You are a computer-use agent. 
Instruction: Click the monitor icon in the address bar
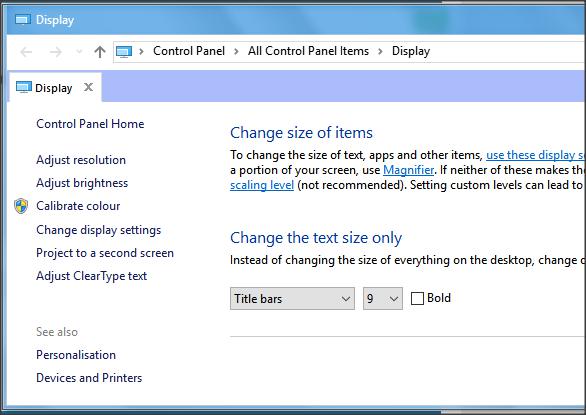[124, 52]
